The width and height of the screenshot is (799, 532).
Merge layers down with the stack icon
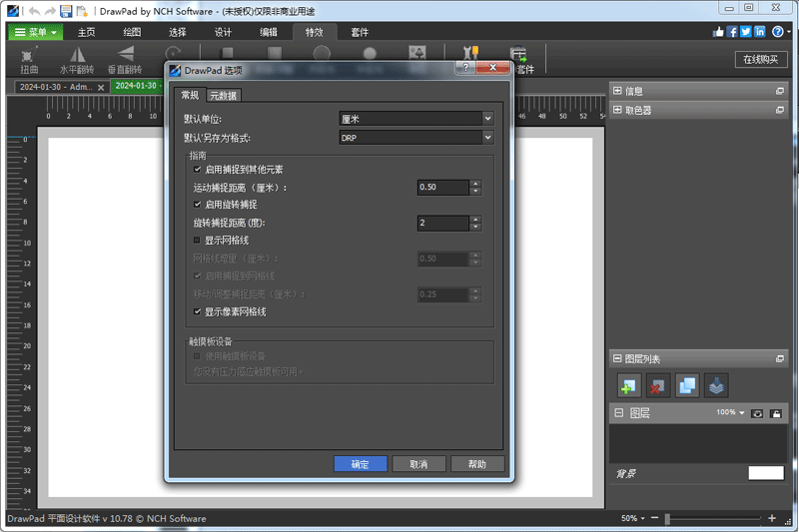716,385
